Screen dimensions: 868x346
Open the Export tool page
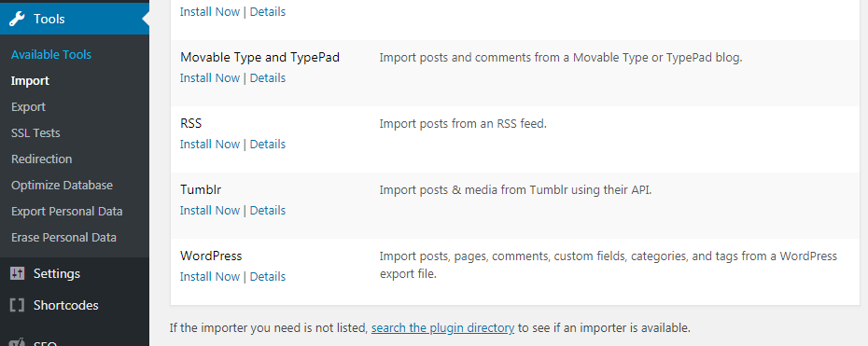(28, 106)
